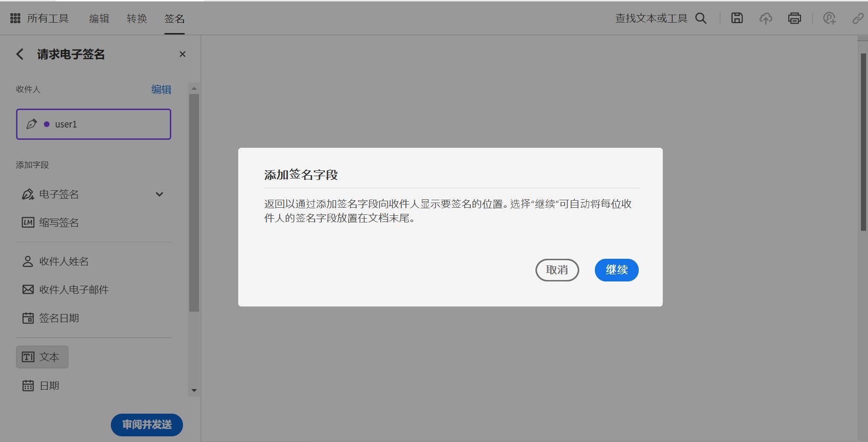选择日期字段工具
This screenshot has height=442, width=868.
coord(49,385)
